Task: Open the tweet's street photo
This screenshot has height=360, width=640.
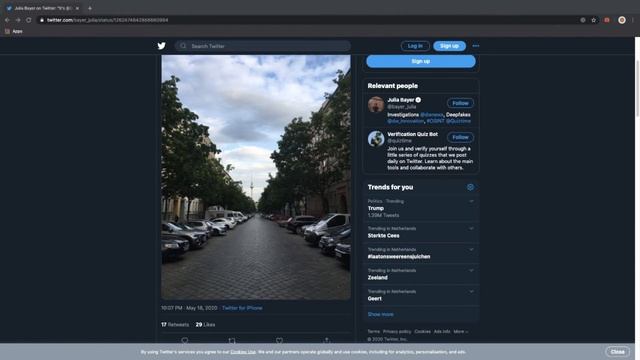Action: tap(256, 177)
